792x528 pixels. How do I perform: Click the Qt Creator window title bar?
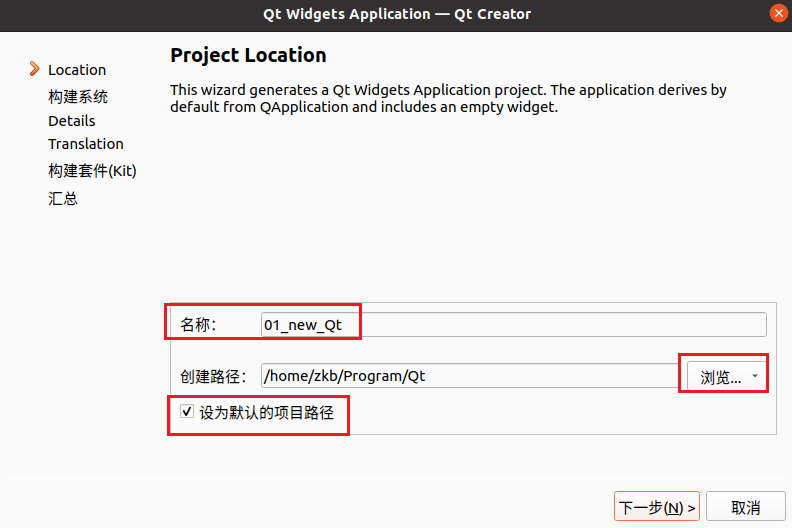click(396, 14)
